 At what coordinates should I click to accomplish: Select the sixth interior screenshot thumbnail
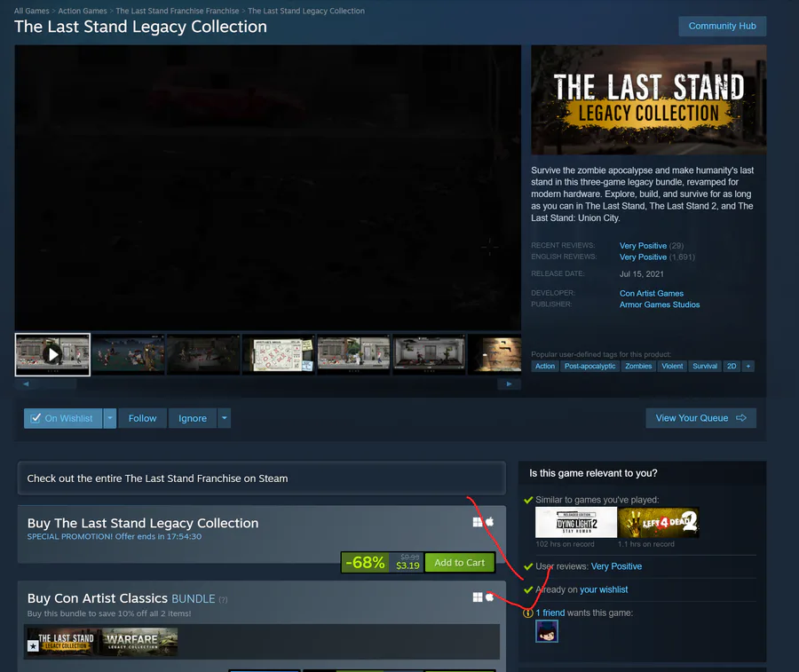430,354
